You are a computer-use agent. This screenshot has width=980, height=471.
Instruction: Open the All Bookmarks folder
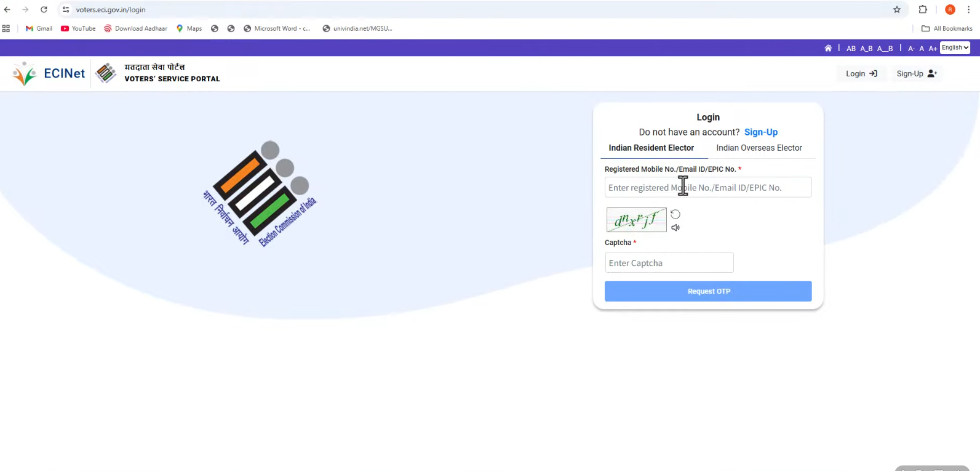pyautogui.click(x=947, y=28)
